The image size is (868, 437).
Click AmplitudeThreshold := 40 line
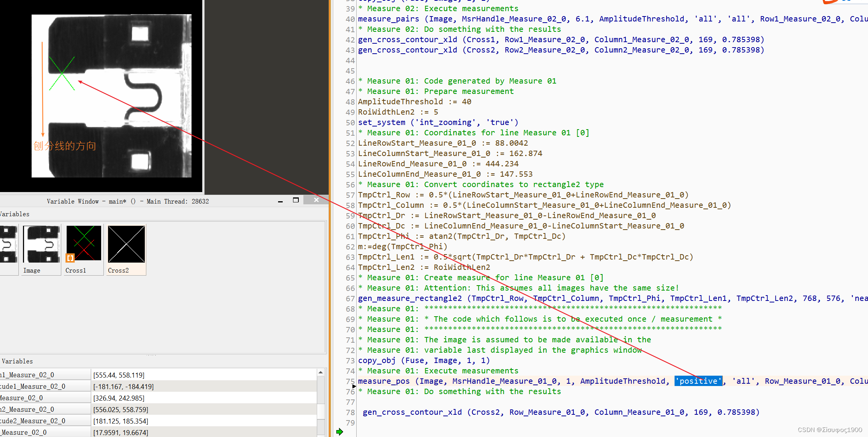(414, 102)
